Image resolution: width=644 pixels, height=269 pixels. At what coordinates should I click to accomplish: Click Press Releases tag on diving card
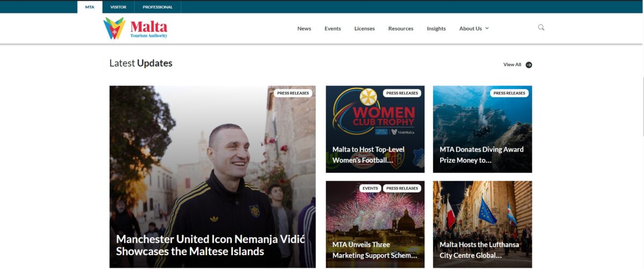coord(509,93)
